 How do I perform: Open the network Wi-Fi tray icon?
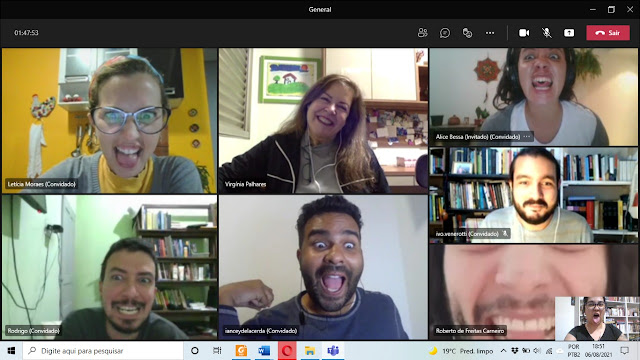tap(549, 351)
